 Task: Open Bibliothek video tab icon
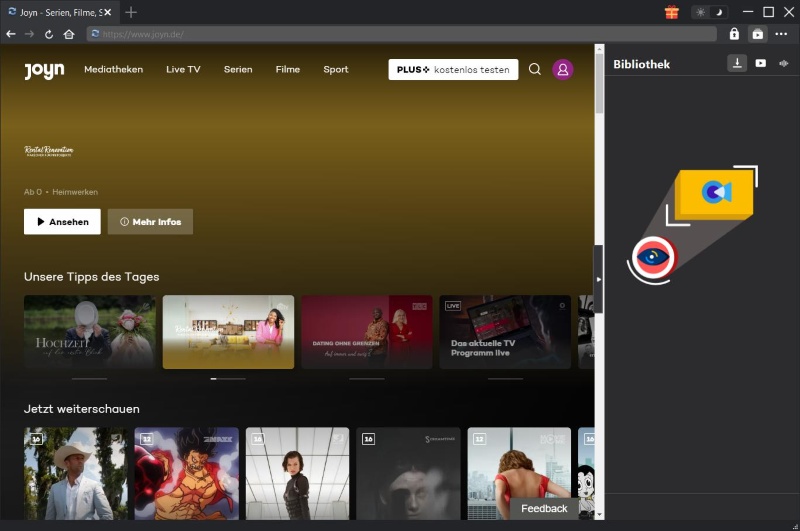pyautogui.click(x=761, y=63)
